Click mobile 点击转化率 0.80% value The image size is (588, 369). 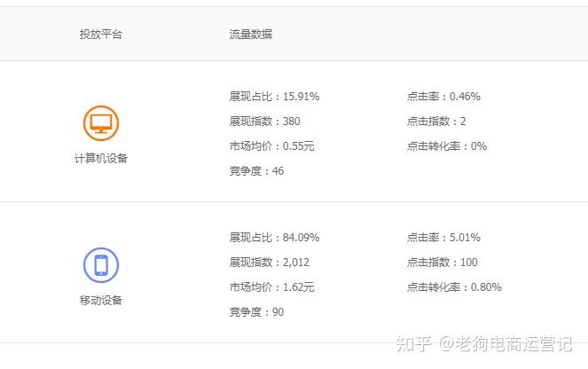click(x=486, y=287)
